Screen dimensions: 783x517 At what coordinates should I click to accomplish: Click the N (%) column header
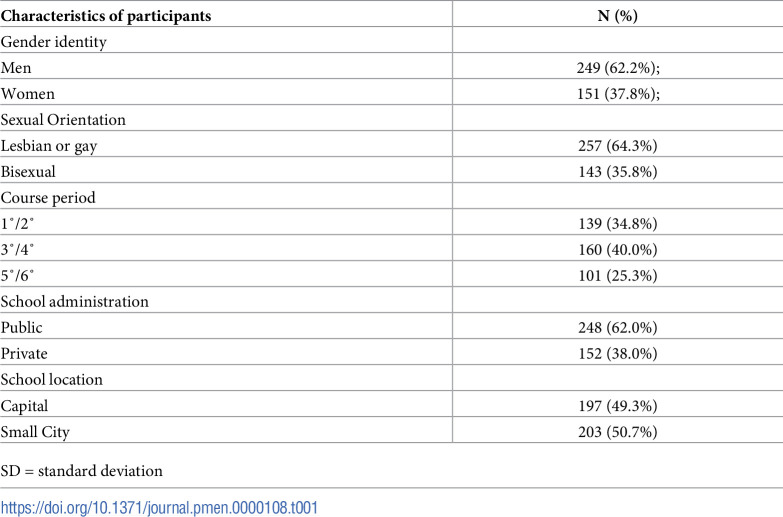[x=618, y=15]
